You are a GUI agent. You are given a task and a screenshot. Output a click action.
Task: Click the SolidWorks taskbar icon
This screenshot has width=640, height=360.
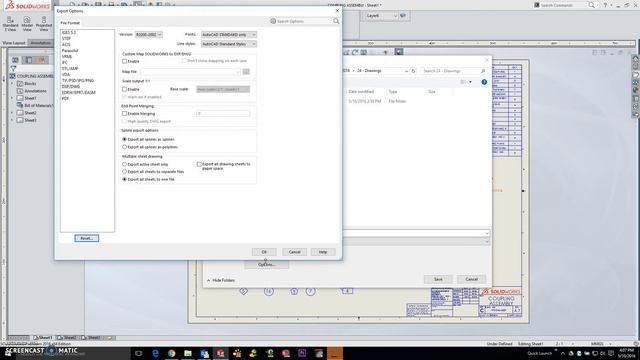[x=220, y=353]
